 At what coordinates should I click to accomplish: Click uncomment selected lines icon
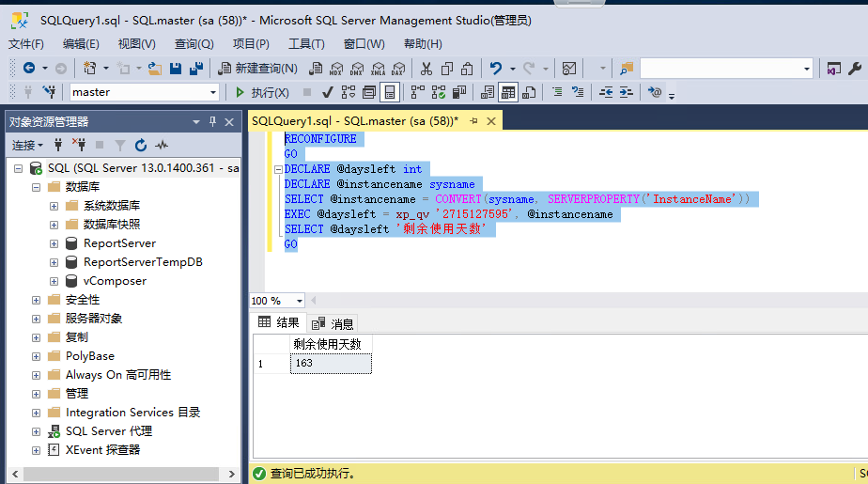(x=578, y=92)
